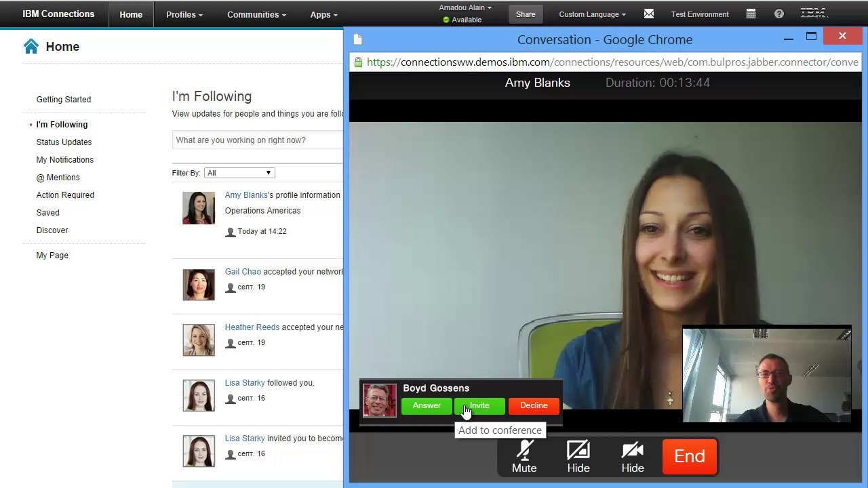Open the apps grid icon in the top bar
The width and height of the screenshot is (868, 488).
(x=751, y=14)
